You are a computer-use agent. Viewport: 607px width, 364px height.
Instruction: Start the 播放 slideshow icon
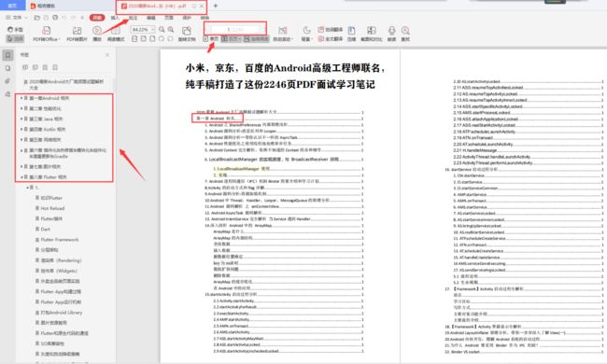point(97,30)
